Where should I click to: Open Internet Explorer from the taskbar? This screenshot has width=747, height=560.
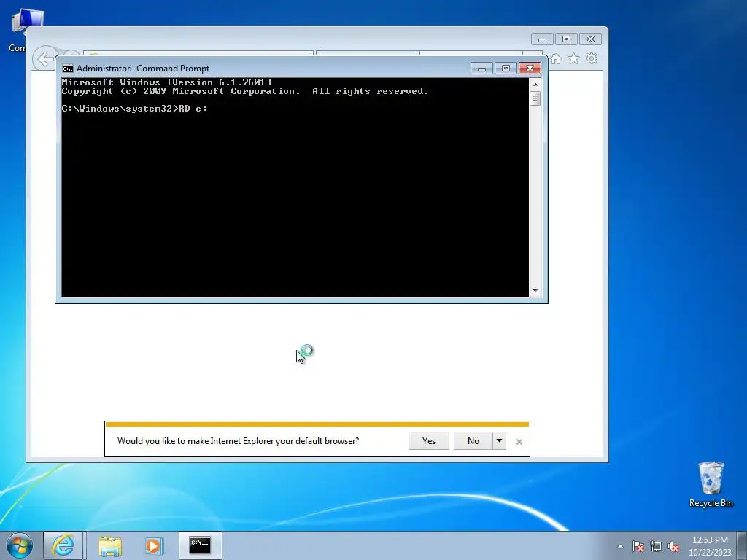click(x=63, y=545)
